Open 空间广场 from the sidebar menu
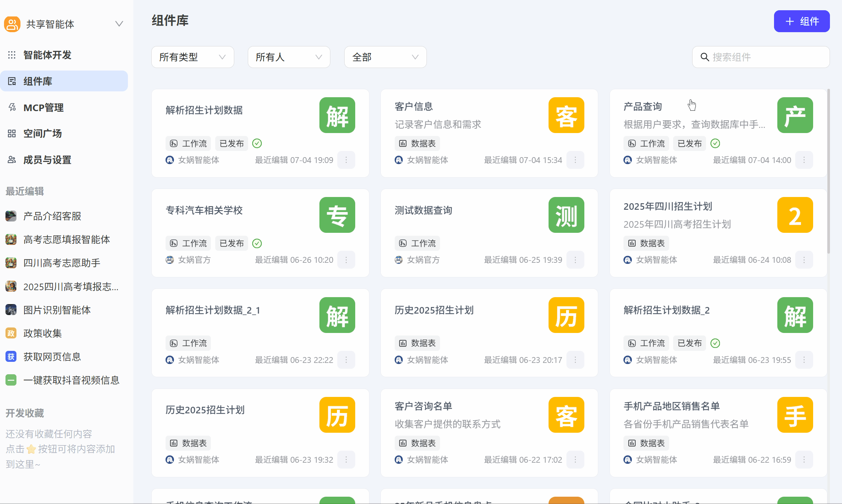This screenshot has height=504, width=842. [x=42, y=134]
